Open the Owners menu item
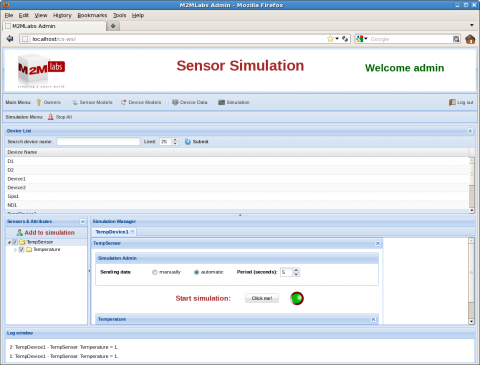The width and height of the screenshot is (480, 365). pyautogui.click(x=49, y=102)
